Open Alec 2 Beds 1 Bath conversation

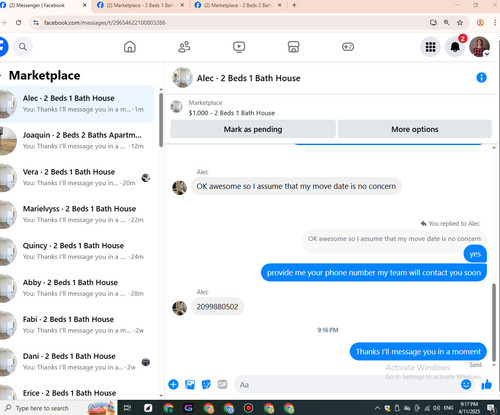(77, 104)
